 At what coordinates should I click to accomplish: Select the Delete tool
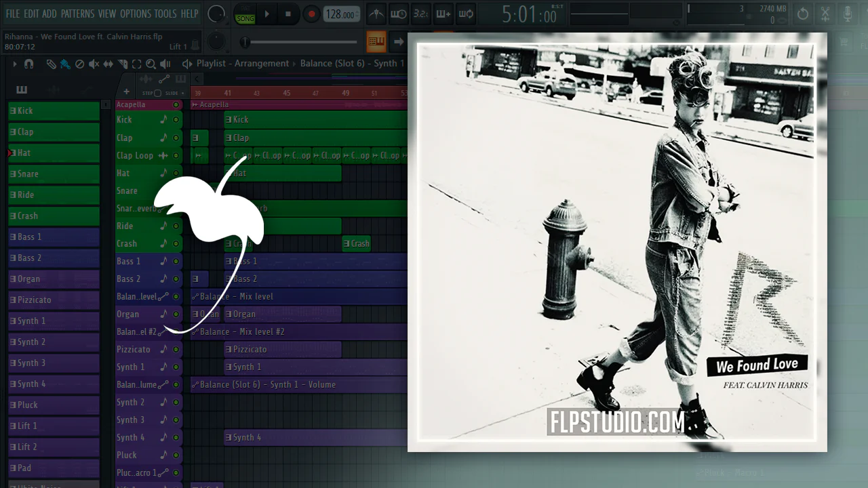tap(79, 64)
